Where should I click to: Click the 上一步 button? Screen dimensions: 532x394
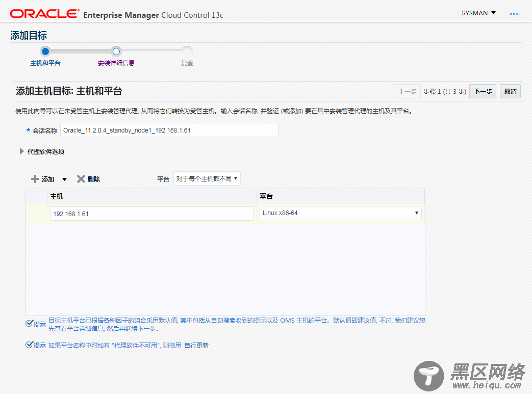pos(407,92)
